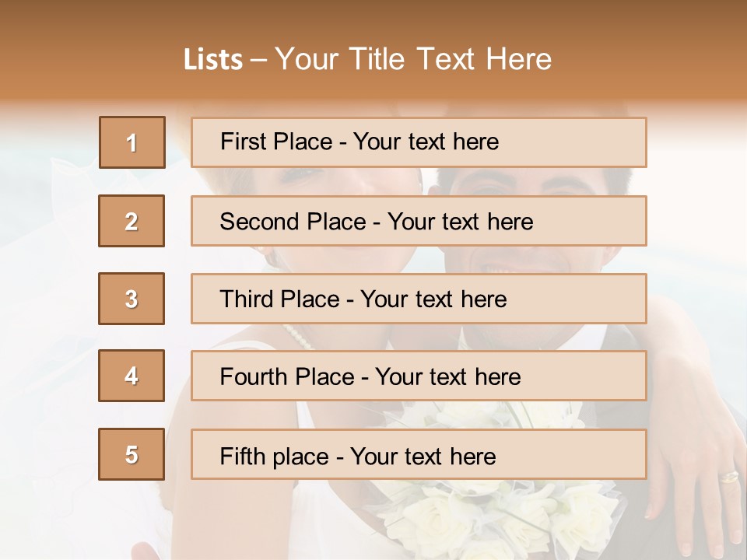Click the words Title Text Here

[451, 59]
